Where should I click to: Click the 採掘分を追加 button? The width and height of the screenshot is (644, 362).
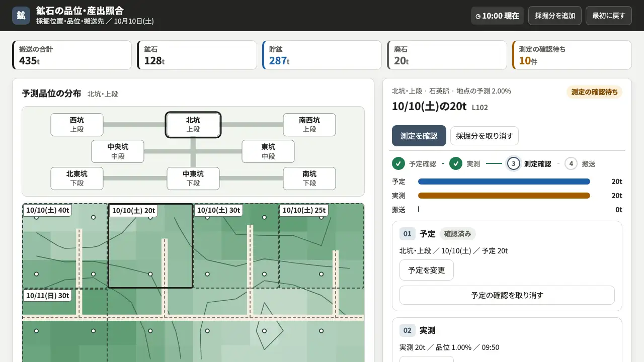pyautogui.click(x=555, y=16)
